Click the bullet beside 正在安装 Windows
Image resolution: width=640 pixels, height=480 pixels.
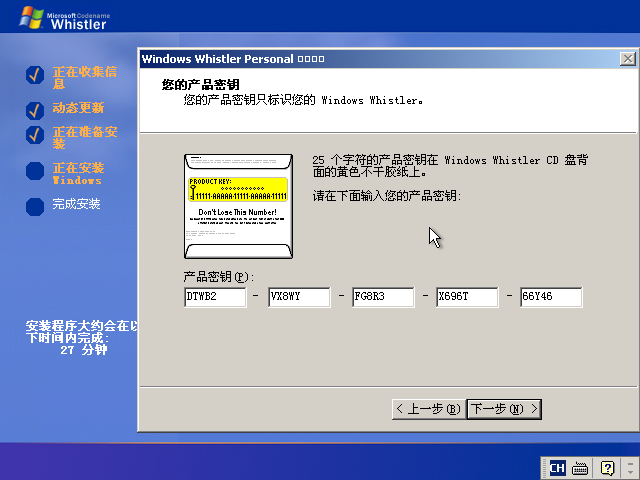(x=35, y=171)
